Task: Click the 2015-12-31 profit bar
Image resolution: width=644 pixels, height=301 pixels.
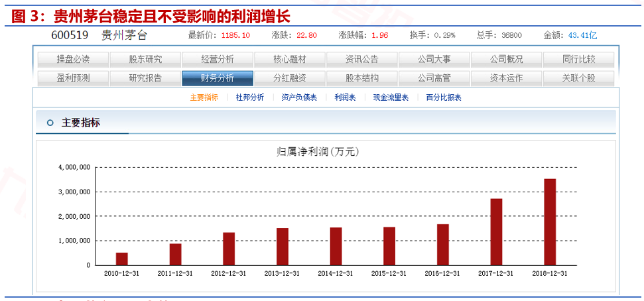Action: coord(389,246)
